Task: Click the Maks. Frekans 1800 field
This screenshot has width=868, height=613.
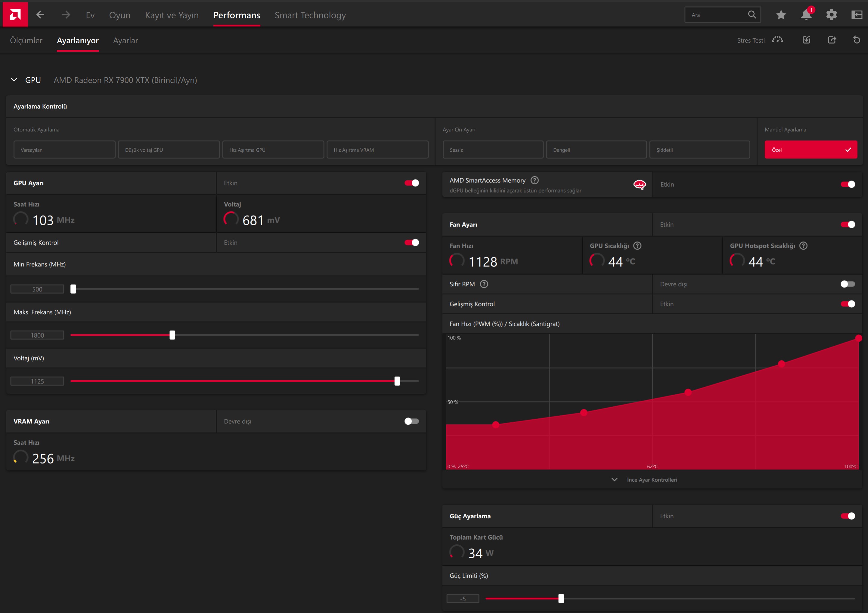Action: point(37,335)
